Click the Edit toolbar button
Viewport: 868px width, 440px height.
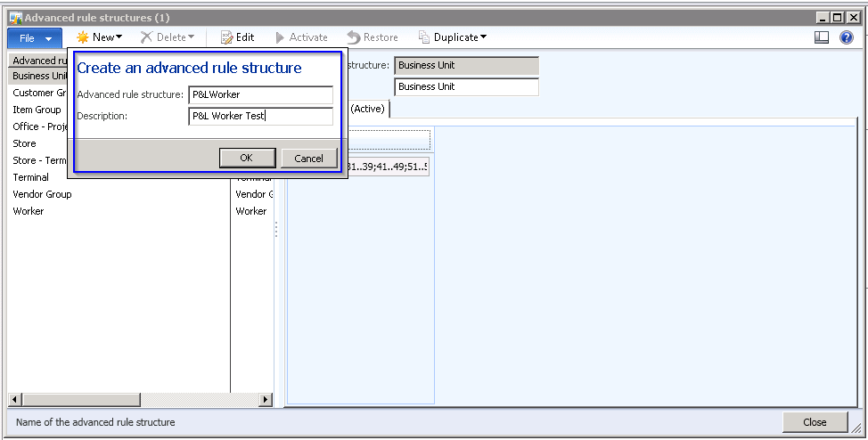pos(236,37)
